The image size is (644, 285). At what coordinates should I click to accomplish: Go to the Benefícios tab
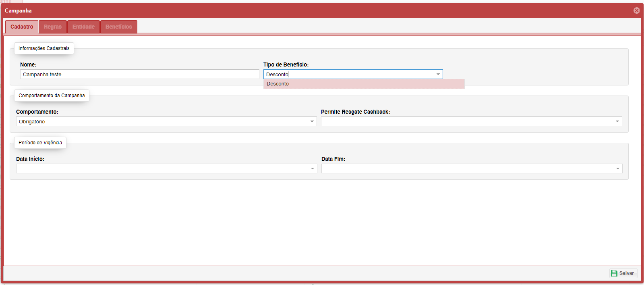point(119,27)
